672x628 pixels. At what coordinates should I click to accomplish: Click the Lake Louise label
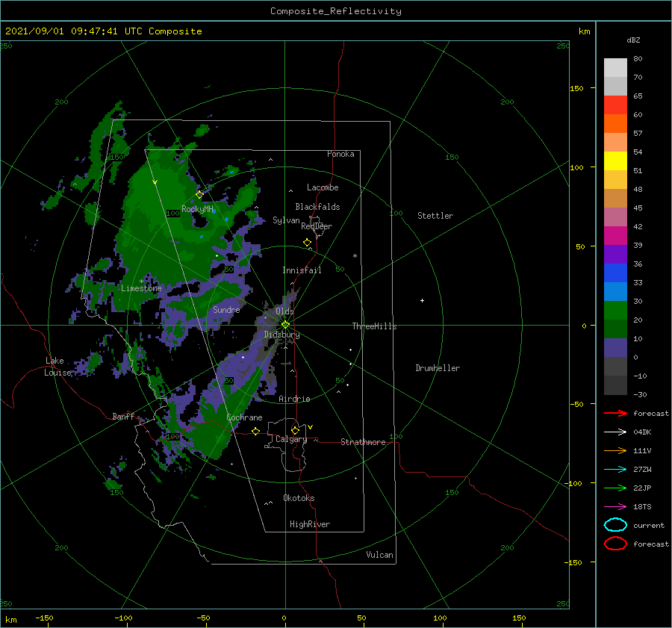(x=57, y=367)
